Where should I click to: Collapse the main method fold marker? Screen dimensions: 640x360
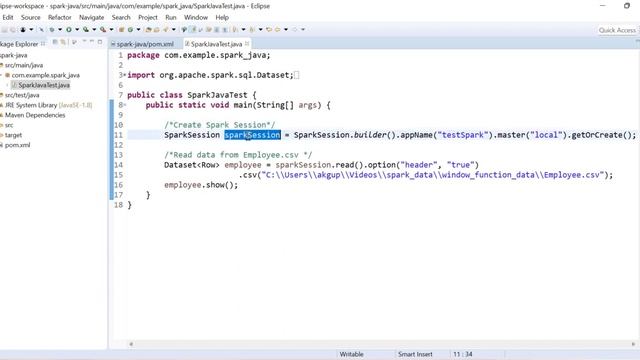(x=124, y=105)
